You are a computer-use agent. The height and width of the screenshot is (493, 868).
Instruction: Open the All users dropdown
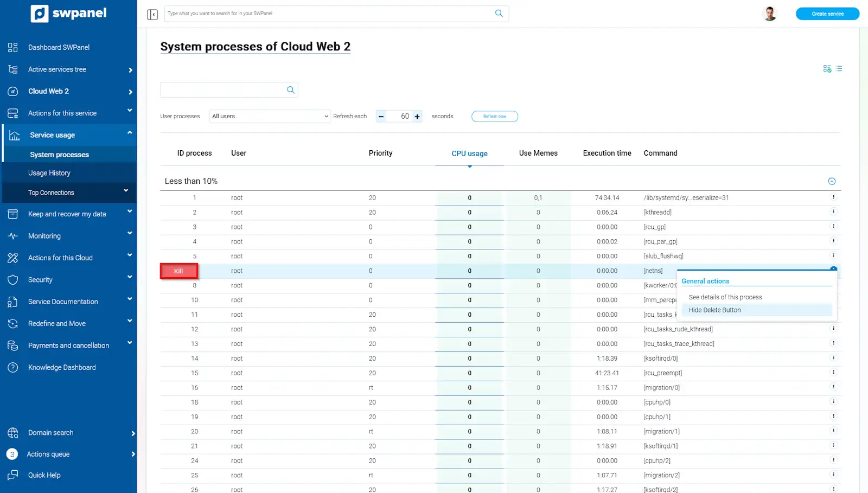(270, 116)
